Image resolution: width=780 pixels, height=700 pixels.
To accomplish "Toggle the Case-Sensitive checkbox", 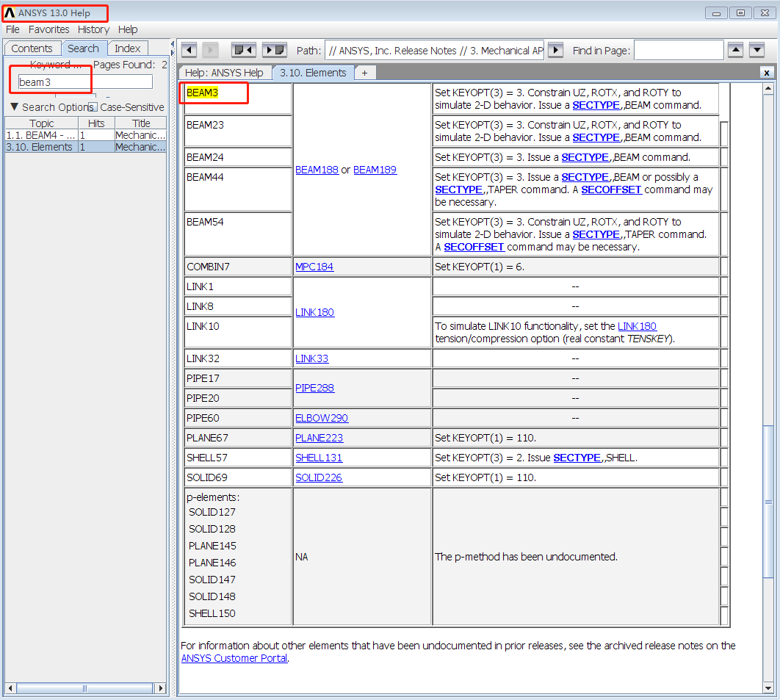I will (93, 107).
